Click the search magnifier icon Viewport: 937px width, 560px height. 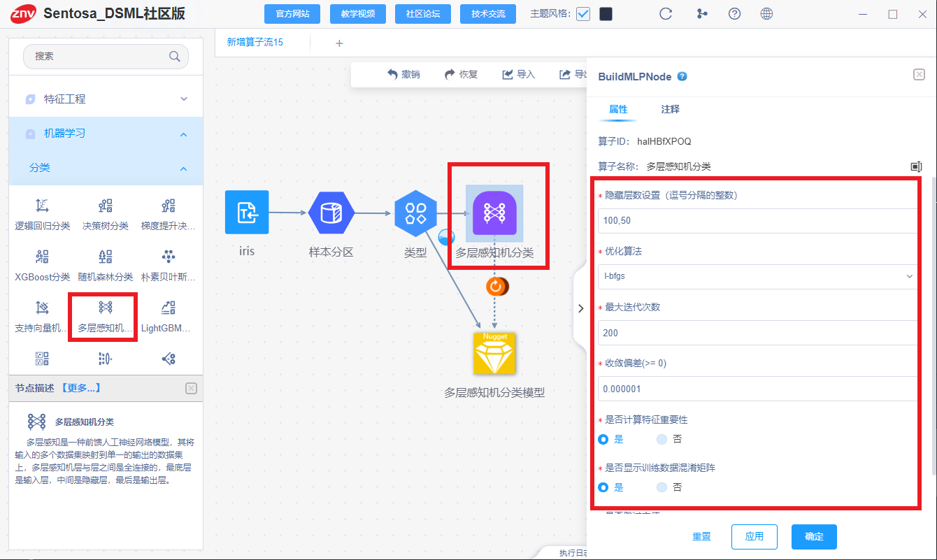(175, 57)
